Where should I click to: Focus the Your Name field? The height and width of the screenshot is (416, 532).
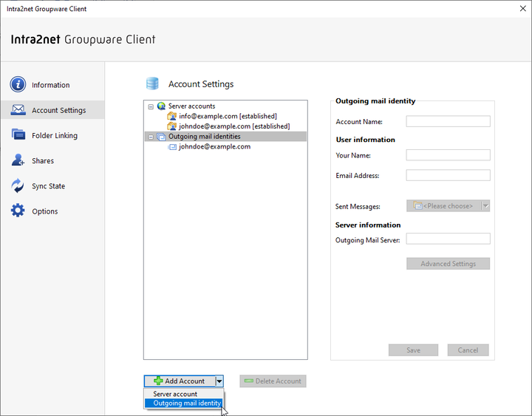448,155
